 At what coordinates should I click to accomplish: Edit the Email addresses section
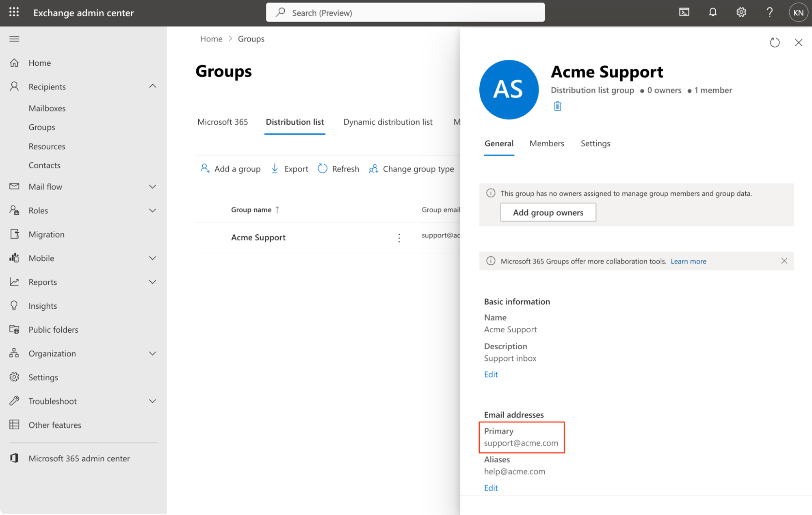click(491, 488)
